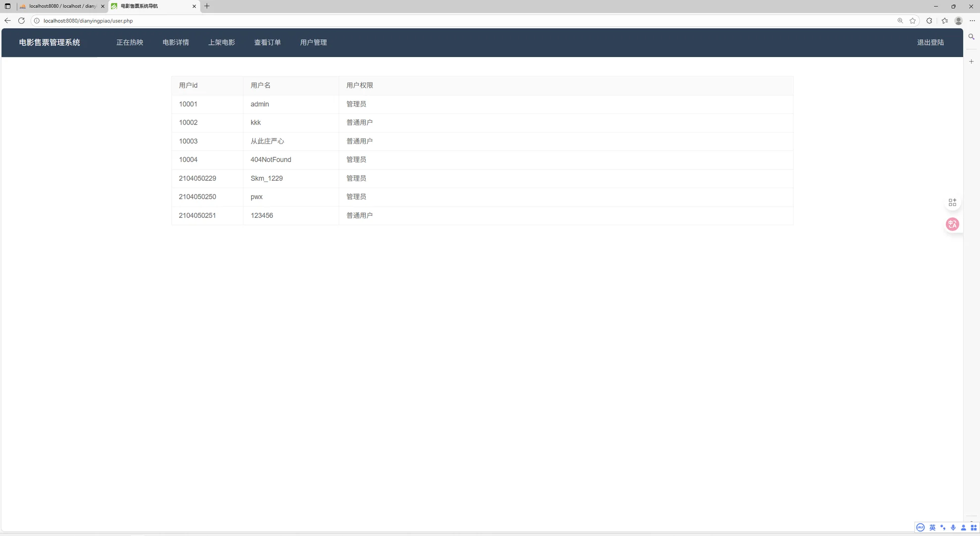The width and height of the screenshot is (980, 536).
Task: Toggle Chinese/English with the 英 indicator
Action: pos(933,528)
